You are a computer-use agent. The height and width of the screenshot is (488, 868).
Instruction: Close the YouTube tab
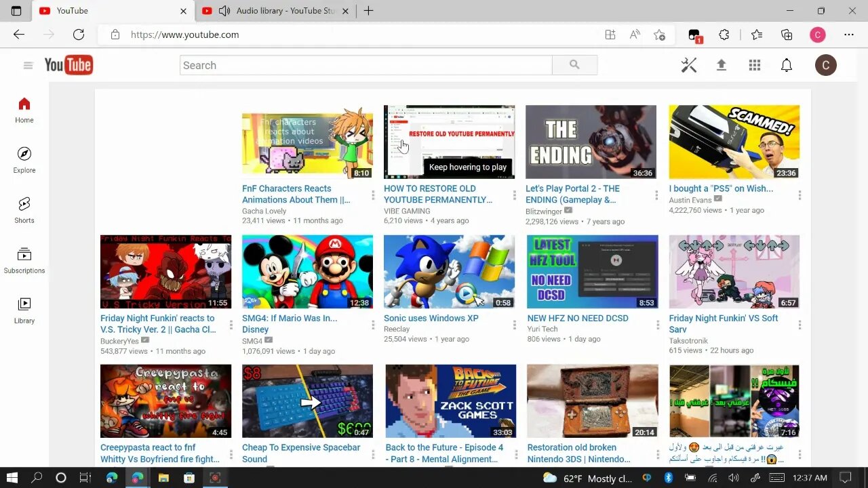click(x=183, y=11)
